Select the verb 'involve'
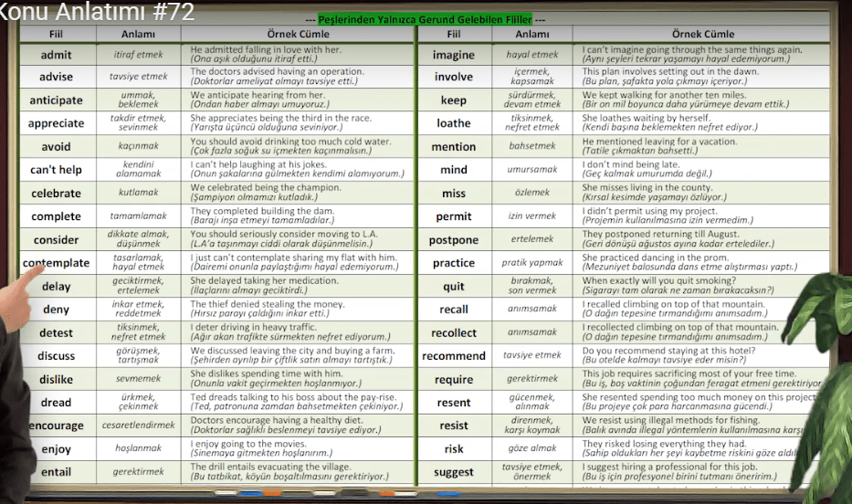The height and width of the screenshot is (504, 852). [454, 77]
